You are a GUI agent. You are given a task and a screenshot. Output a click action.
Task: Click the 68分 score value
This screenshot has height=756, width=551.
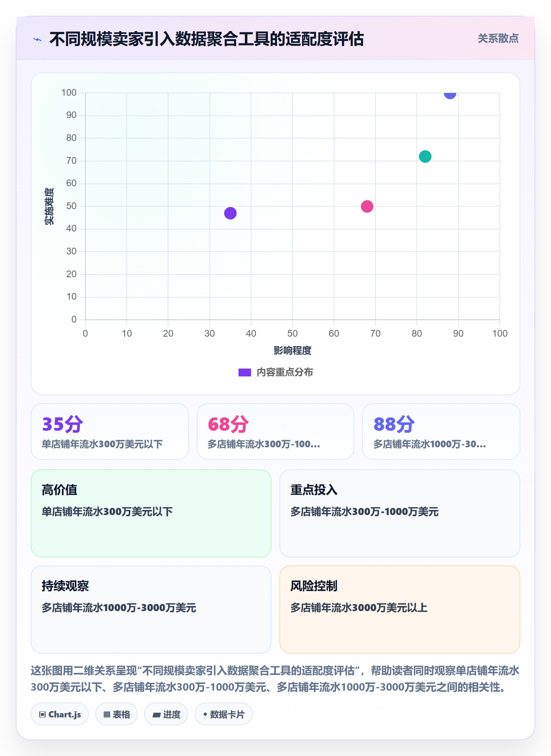click(228, 424)
